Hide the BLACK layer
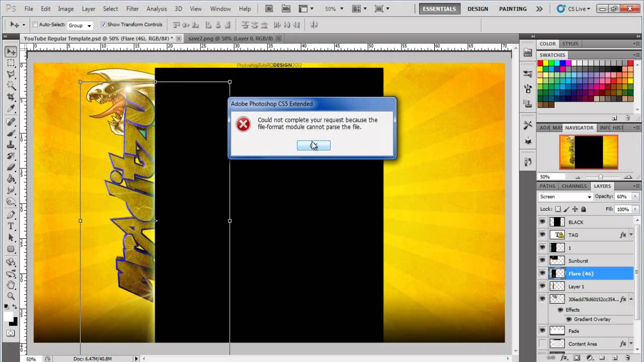Screen dimensions: 644x362 coord(542,222)
